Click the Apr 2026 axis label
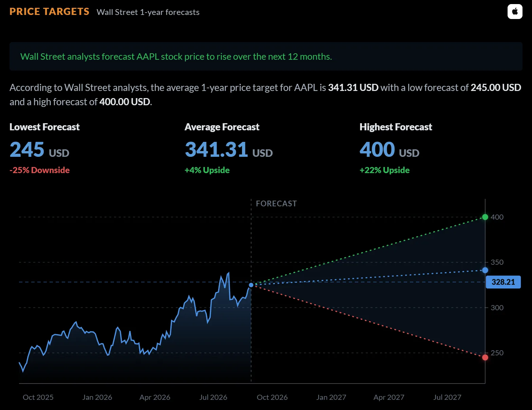Viewport: 532px width, 410px height. (x=155, y=397)
